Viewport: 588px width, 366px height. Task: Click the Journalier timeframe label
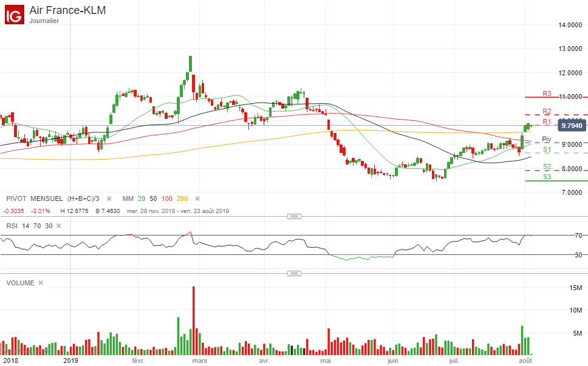pos(44,21)
